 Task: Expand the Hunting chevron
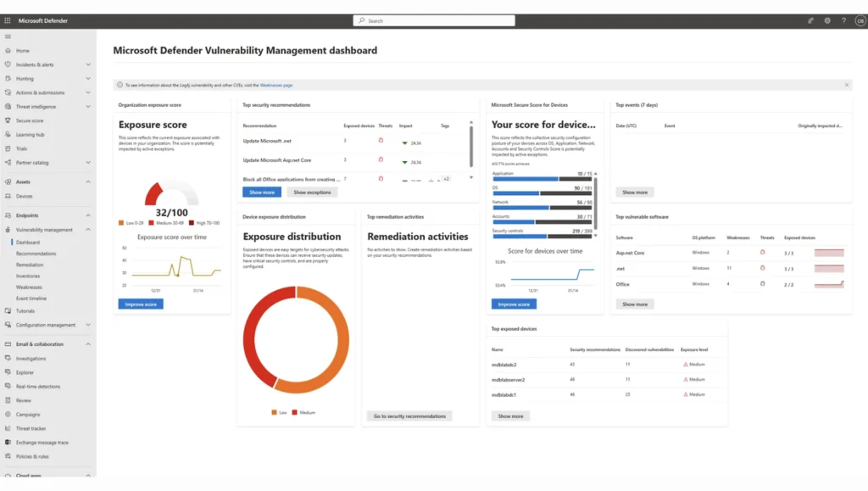[x=88, y=79]
